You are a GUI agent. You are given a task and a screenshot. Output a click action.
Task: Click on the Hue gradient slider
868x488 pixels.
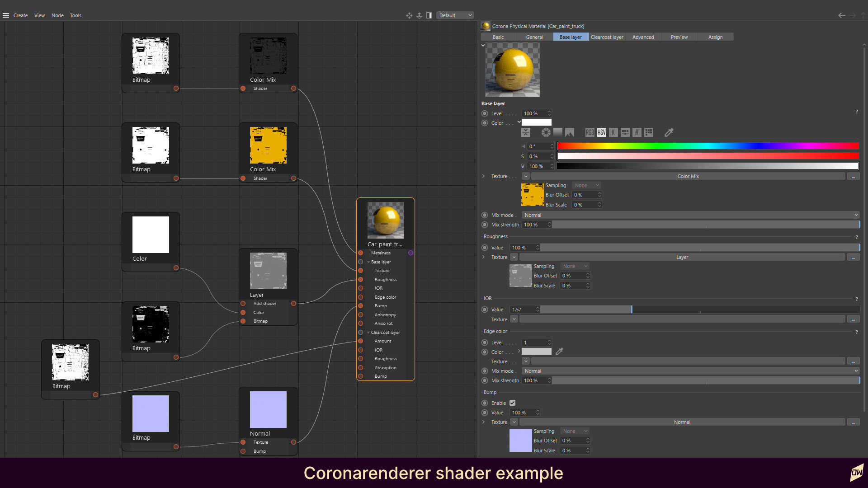point(708,146)
